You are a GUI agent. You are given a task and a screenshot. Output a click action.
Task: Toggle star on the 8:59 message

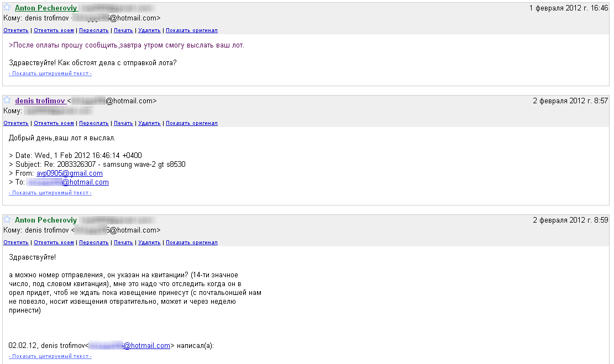point(8,220)
